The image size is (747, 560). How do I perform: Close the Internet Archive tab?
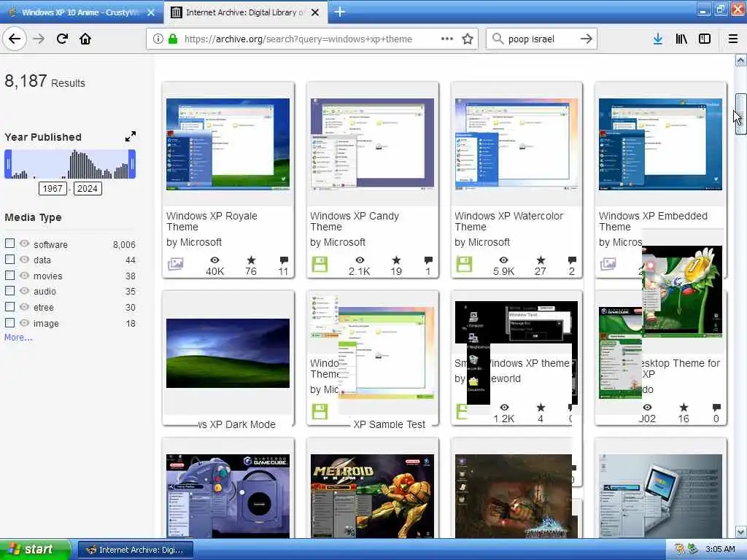tap(315, 12)
